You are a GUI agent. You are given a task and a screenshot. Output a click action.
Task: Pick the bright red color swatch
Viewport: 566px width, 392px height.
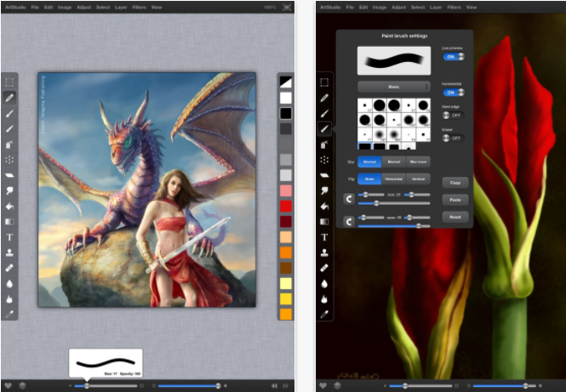tap(286, 206)
